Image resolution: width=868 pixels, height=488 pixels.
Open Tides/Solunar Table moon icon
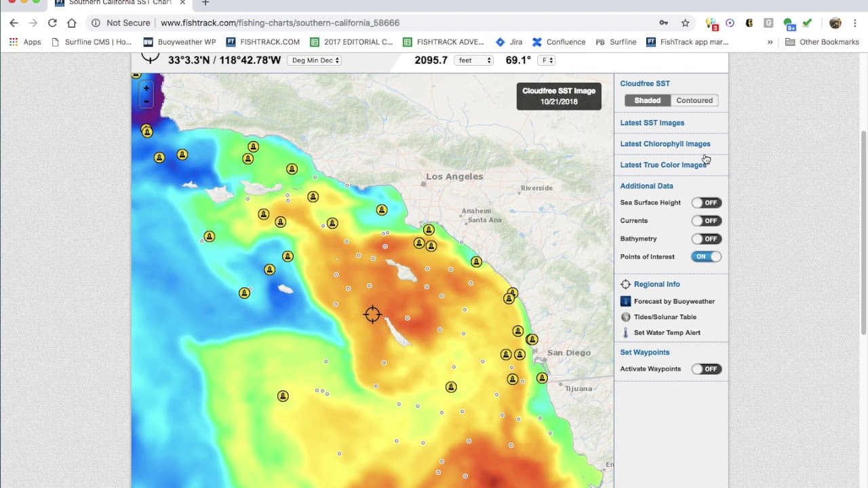pyautogui.click(x=626, y=317)
